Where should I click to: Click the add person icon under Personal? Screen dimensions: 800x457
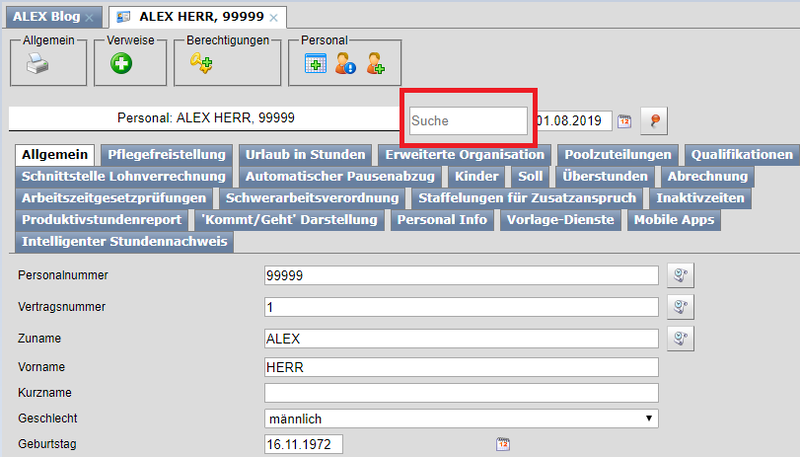(x=375, y=65)
